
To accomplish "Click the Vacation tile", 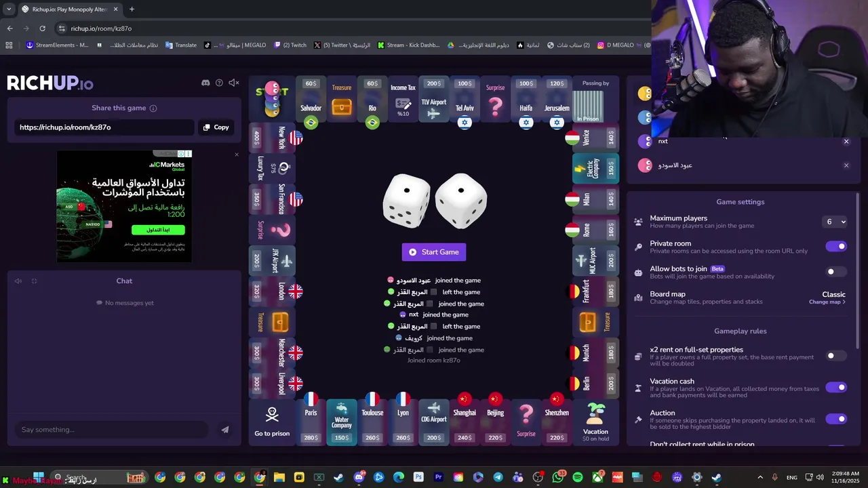I will [595, 422].
